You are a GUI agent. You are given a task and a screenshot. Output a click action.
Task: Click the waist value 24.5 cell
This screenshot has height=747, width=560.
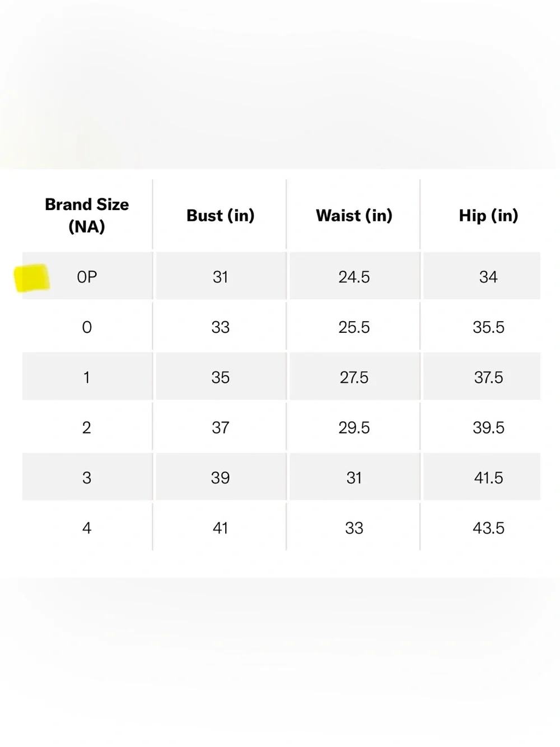point(354,277)
